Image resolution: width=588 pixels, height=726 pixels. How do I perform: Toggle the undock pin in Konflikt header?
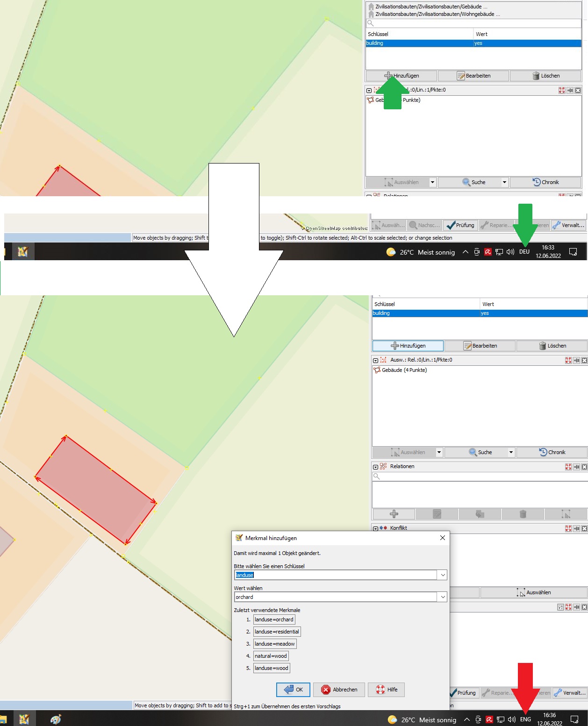pyautogui.click(x=576, y=528)
